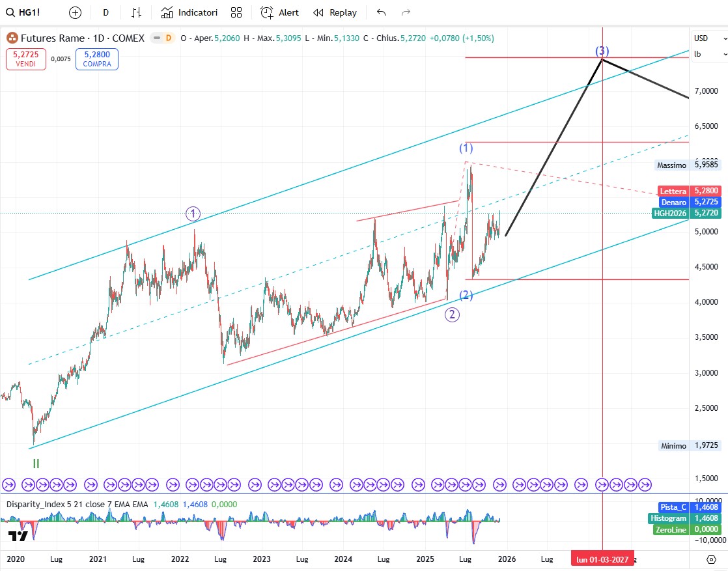Select the Futures Rame 1D COMEX title
Screen dimensions: 728x571
[x=83, y=38]
